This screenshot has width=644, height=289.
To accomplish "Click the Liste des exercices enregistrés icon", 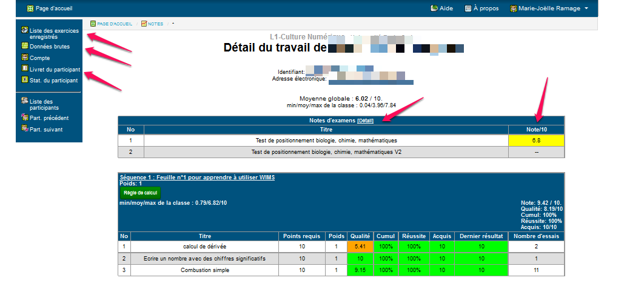I will click(25, 30).
